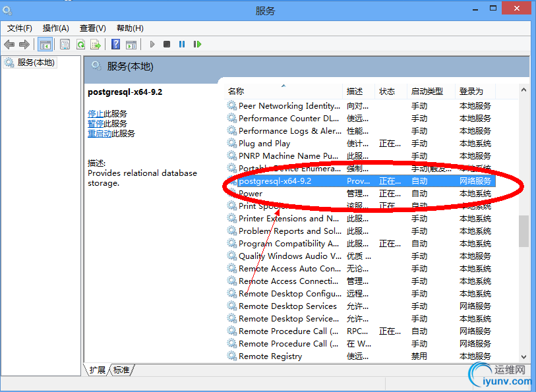Screen dimensions: 536x392
Task: Click the green Refresh toolbar icon
Action: [x=80, y=44]
